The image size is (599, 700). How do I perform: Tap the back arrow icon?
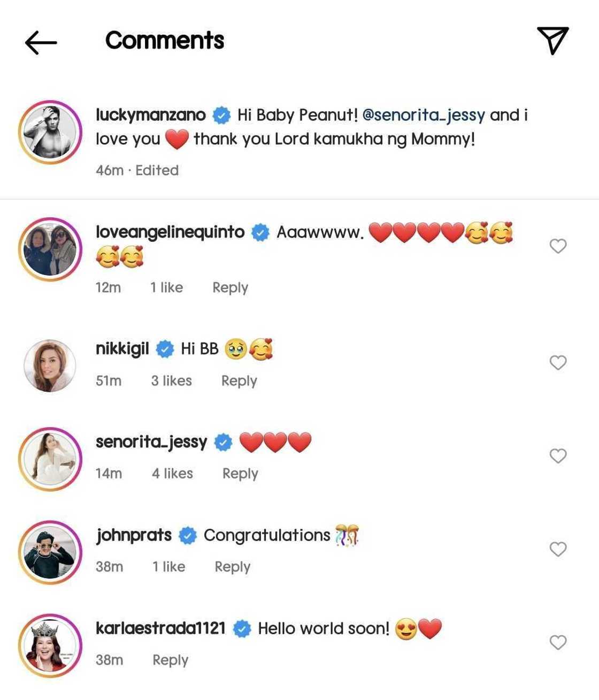[41, 42]
